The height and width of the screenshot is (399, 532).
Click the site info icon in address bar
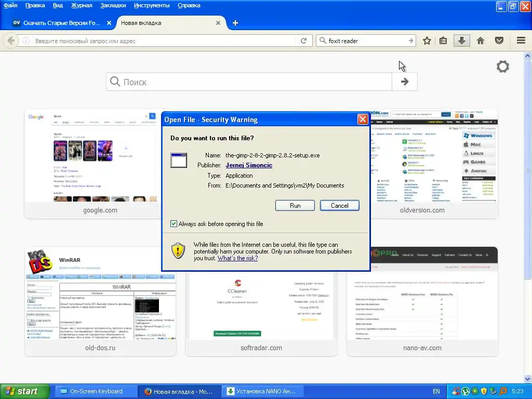[26, 41]
